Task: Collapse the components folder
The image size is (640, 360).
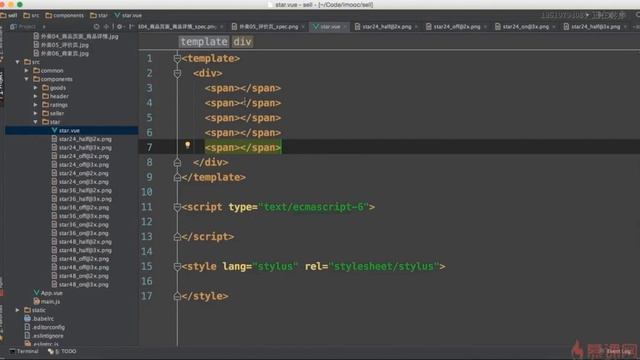Action: tap(27, 79)
